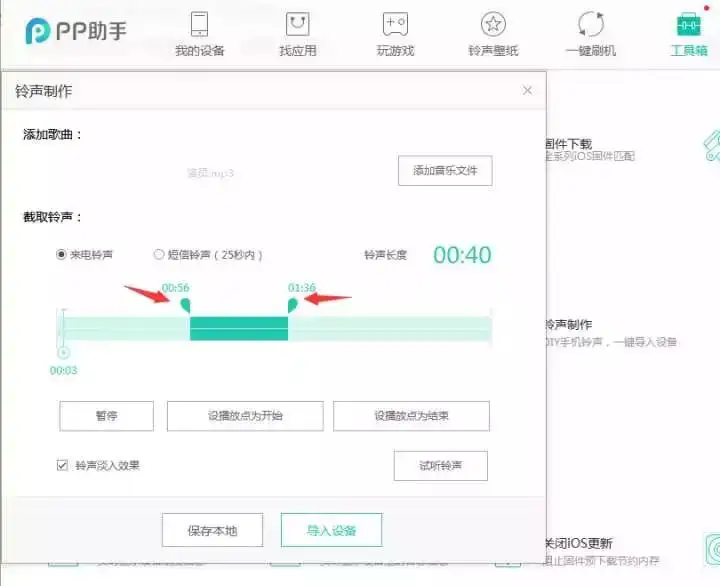Screen dimensions: 720x586
Task: Click 保存本地 save button
Action: pyautogui.click(x=213, y=530)
